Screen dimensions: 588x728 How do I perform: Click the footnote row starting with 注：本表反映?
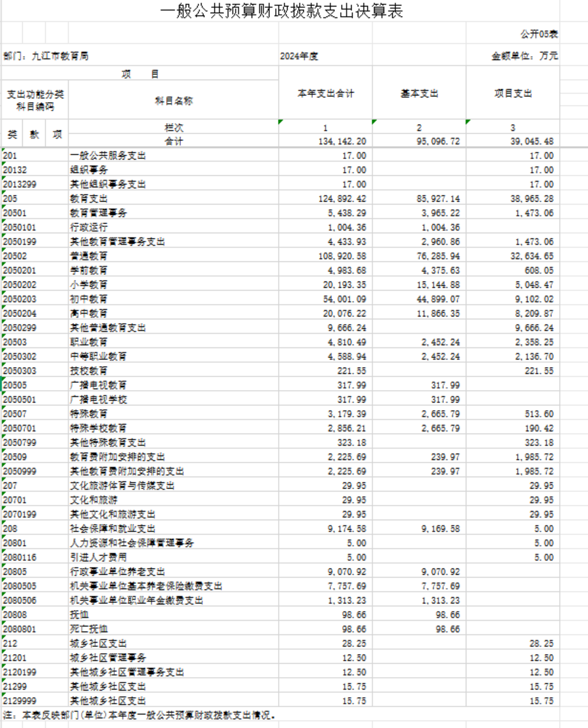pyautogui.click(x=139, y=715)
